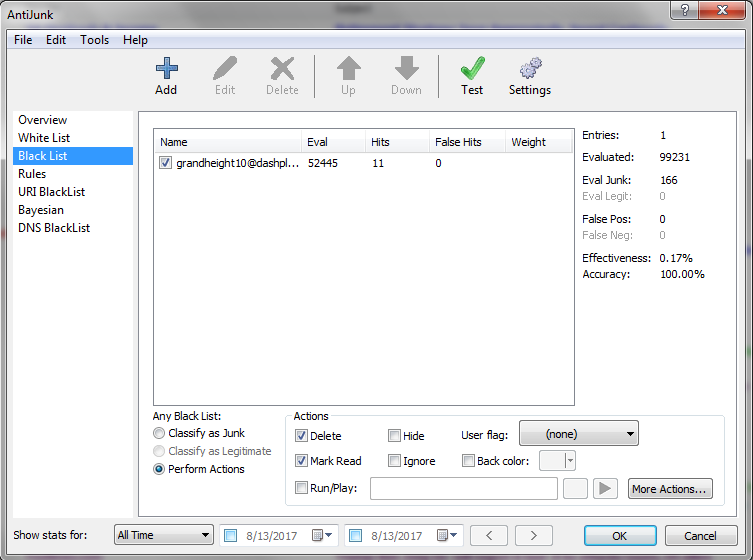
Task: Select Overview in the sidebar
Action: 73,120
